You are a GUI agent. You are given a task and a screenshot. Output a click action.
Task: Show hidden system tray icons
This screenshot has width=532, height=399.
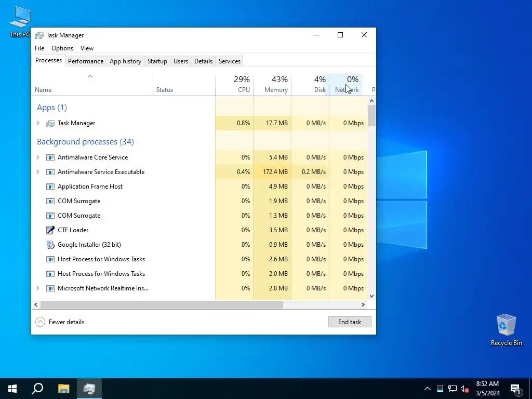pos(428,389)
